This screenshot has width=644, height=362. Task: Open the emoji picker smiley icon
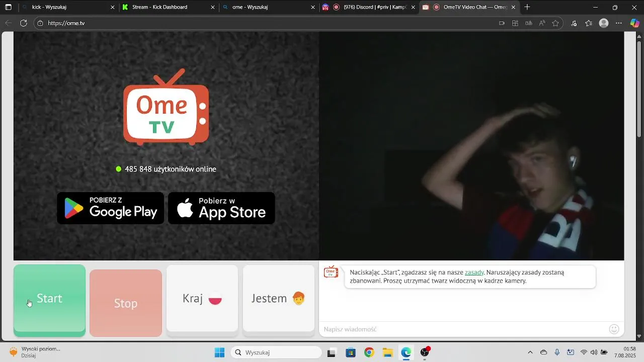[x=614, y=329]
